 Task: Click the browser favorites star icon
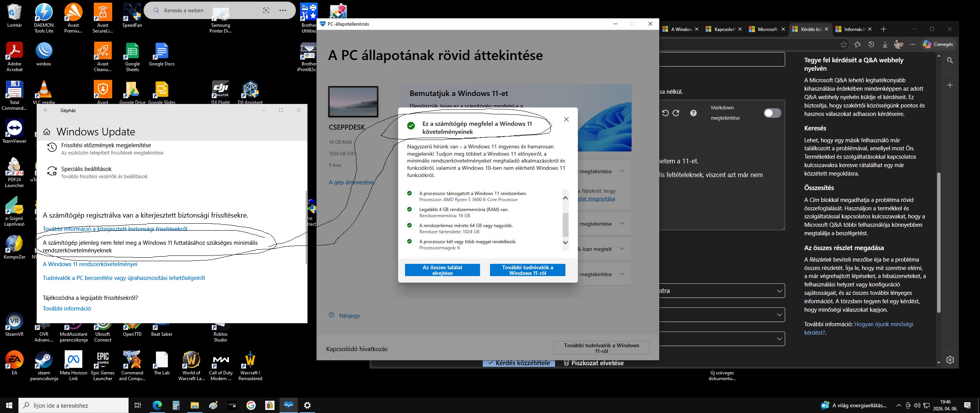pyautogui.click(x=844, y=44)
